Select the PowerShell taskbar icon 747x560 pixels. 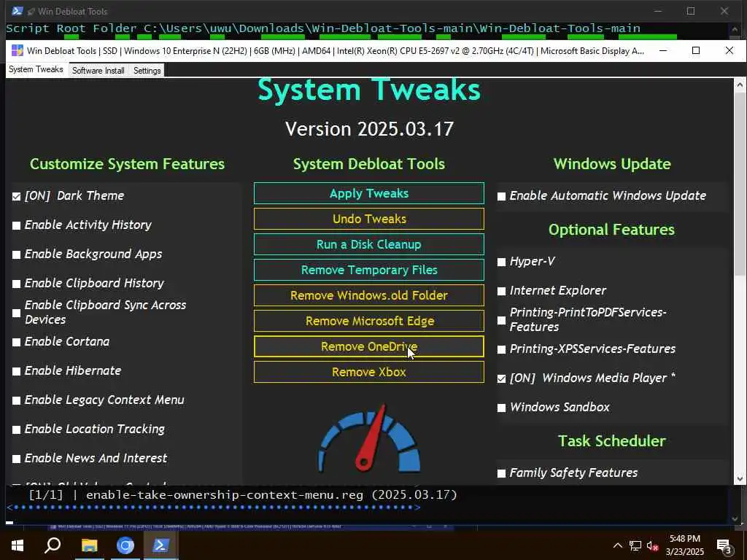click(x=160, y=545)
